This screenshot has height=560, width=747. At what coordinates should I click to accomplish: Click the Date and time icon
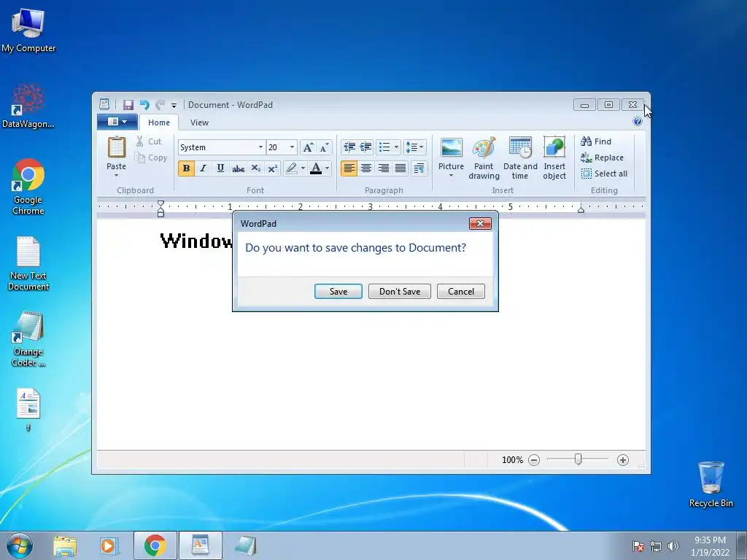coord(519,157)
